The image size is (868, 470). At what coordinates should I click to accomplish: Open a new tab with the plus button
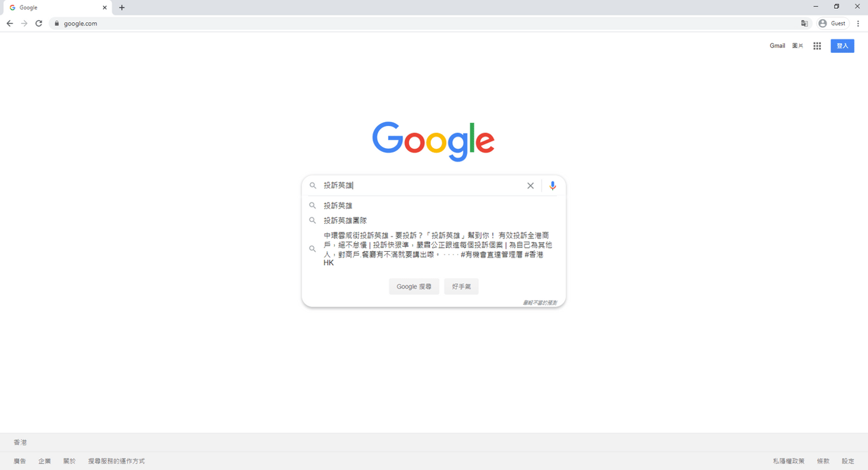pyautogui.click(x=122, y=8)
